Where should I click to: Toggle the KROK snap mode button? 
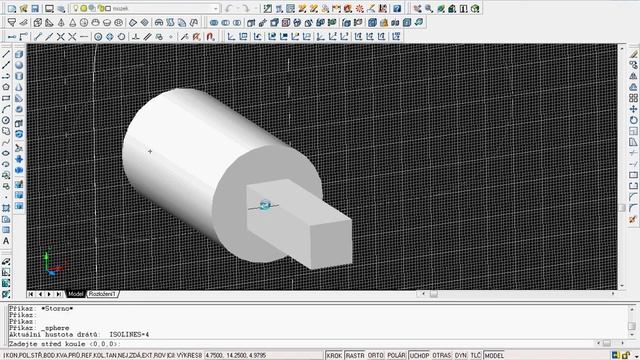[x=334, y=356]
